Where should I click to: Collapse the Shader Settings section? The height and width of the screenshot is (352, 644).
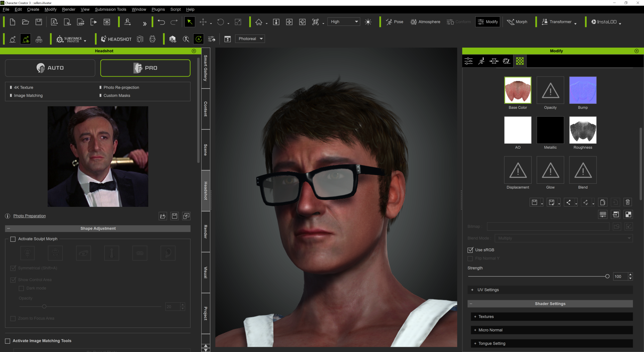[x=550, y=304]
